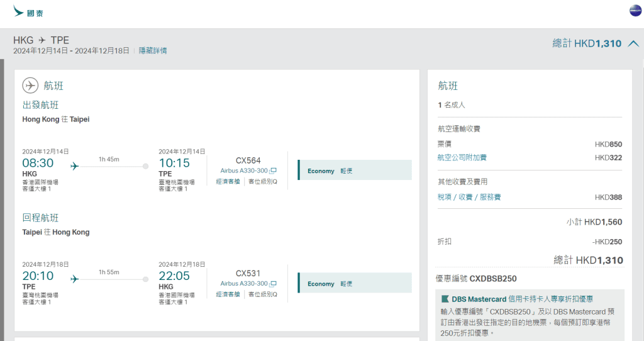Click Airbus A330-300 link for return flight
Viewport: 644px width, 341px height.
(244, 284)
